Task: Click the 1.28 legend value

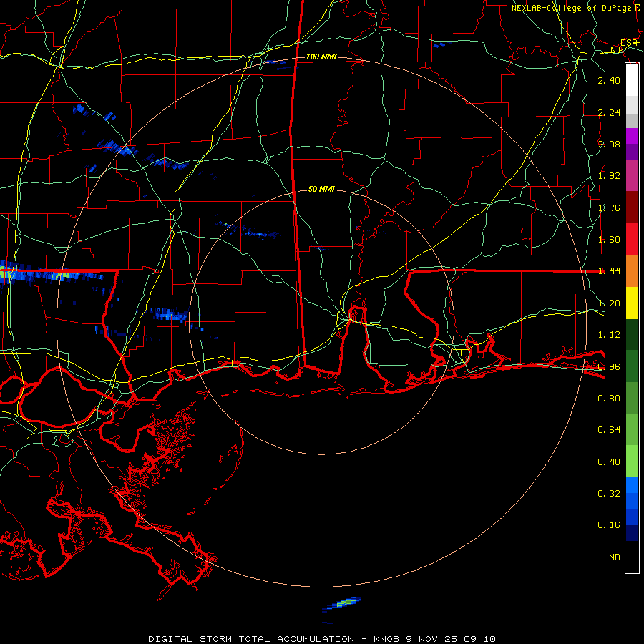Action: point(609,303)
